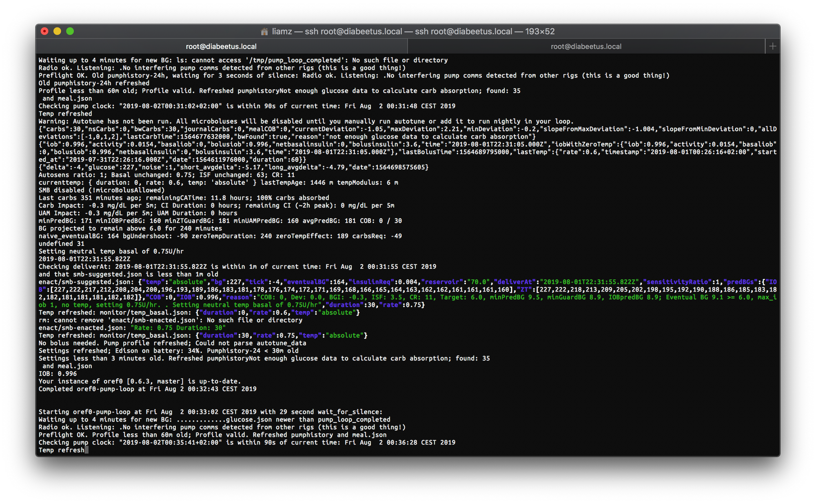The width and height of the screenshot is (816, 504).
Task: Click the 'Starting oref0-pump-loop' line
Action: pos(211,412)
